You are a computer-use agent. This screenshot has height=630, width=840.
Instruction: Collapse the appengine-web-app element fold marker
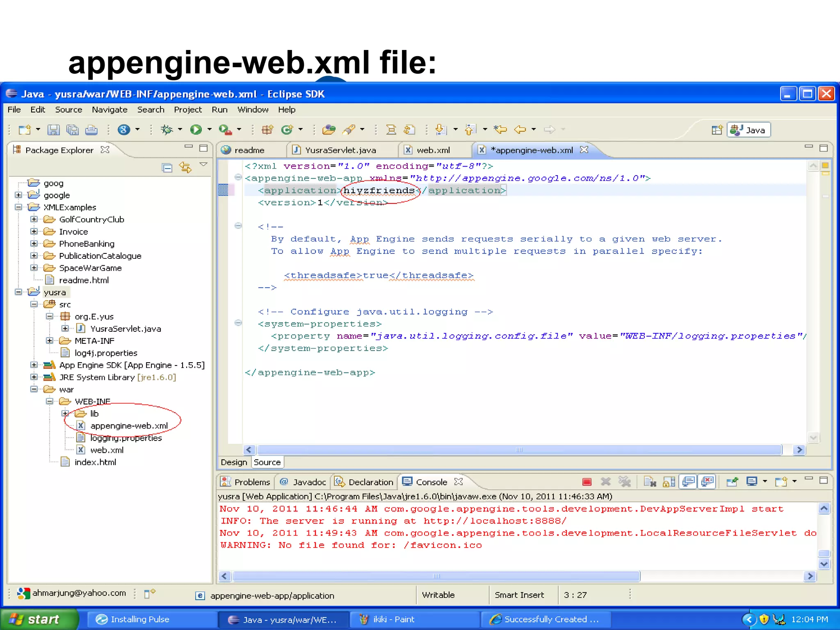click(238, 177)
